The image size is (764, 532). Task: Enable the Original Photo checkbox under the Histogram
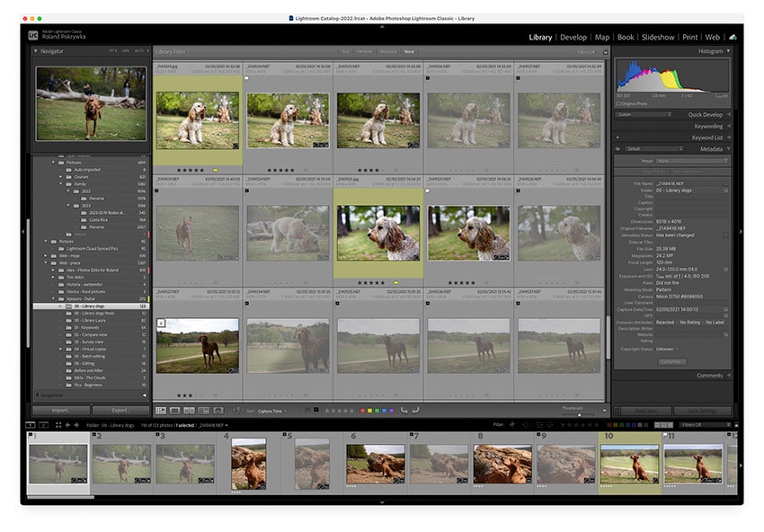point(620,104)
